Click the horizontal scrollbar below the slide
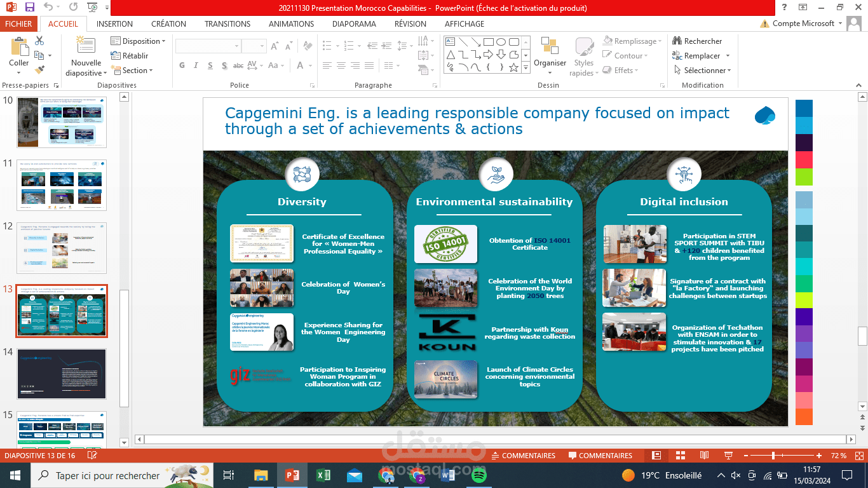 coord(496,439)
